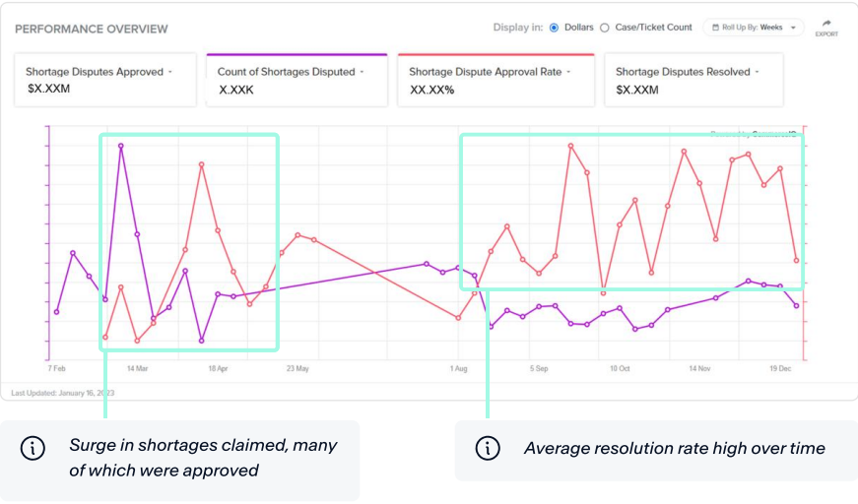This screenshot has height=504, width=858.
Task: Select the Dollars display option
Action: (555, 28)
